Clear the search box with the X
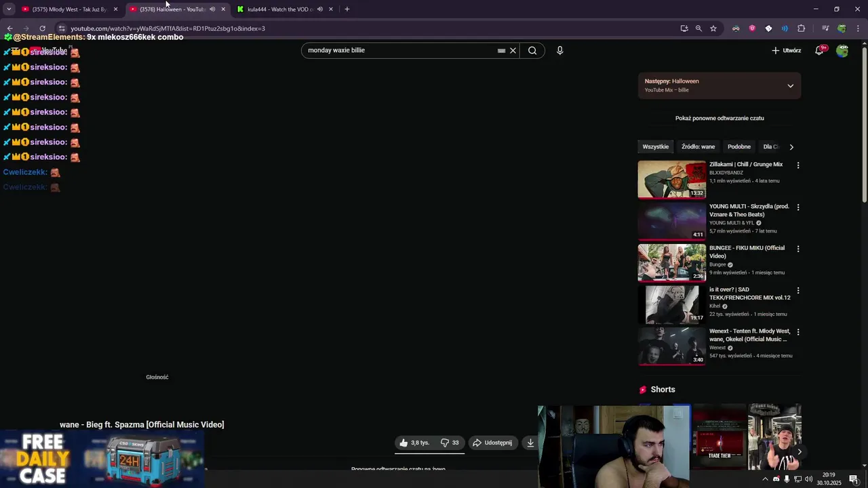 click(513, 50)
